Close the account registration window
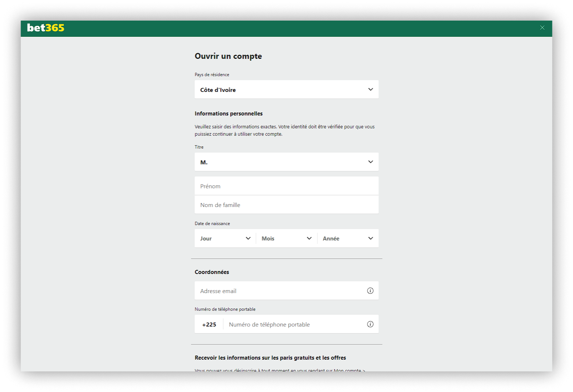Screen dimensions: 573x392 point(542,28)
